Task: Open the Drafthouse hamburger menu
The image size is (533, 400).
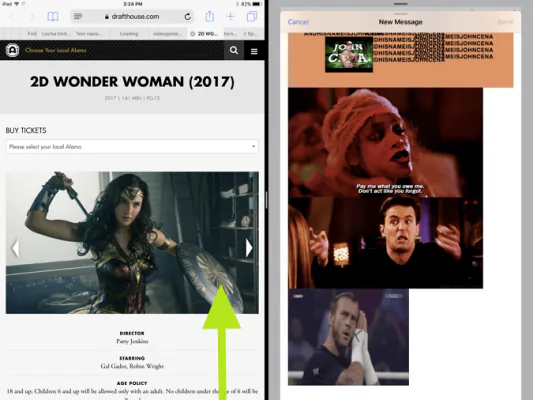Action: pos(254,51)
